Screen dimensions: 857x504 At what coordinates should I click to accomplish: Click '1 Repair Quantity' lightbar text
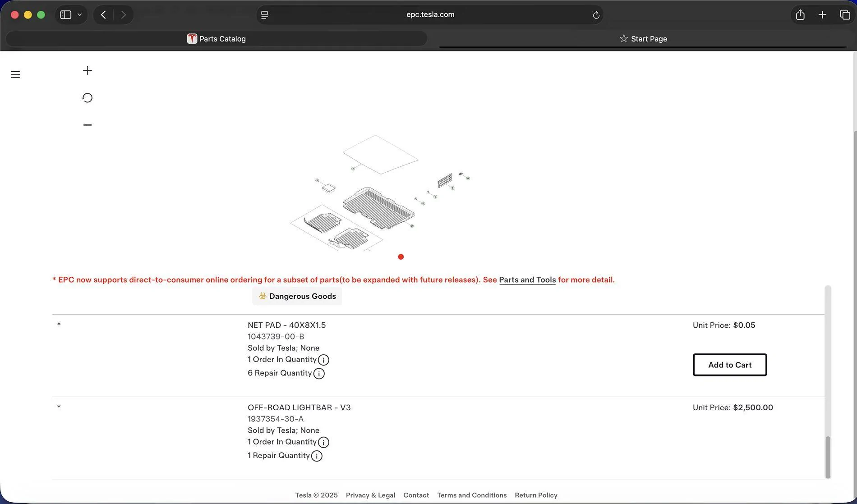(279, 455)
